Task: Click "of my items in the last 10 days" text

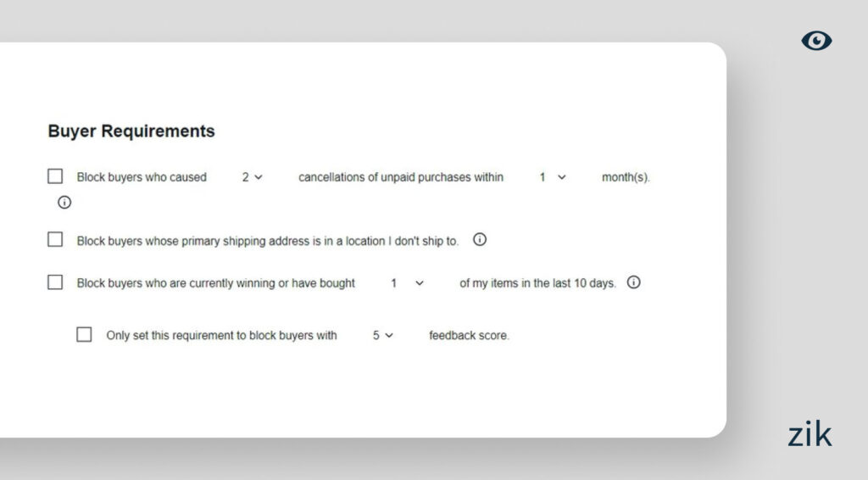Action: (x=537, y=283)
